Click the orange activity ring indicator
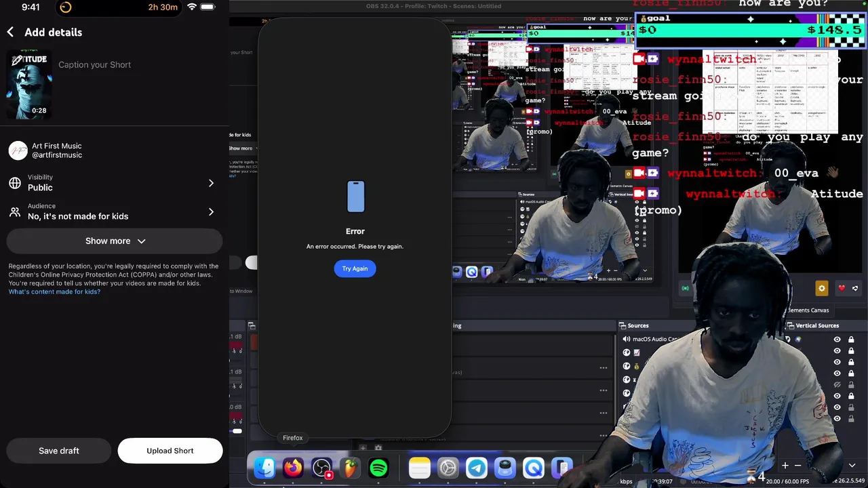868x488 pixels. [66, 7]
